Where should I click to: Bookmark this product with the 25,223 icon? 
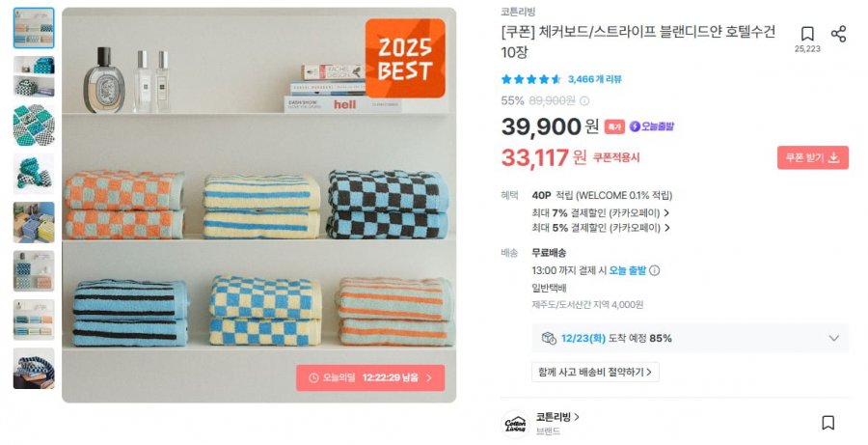[x=807, y=34]
